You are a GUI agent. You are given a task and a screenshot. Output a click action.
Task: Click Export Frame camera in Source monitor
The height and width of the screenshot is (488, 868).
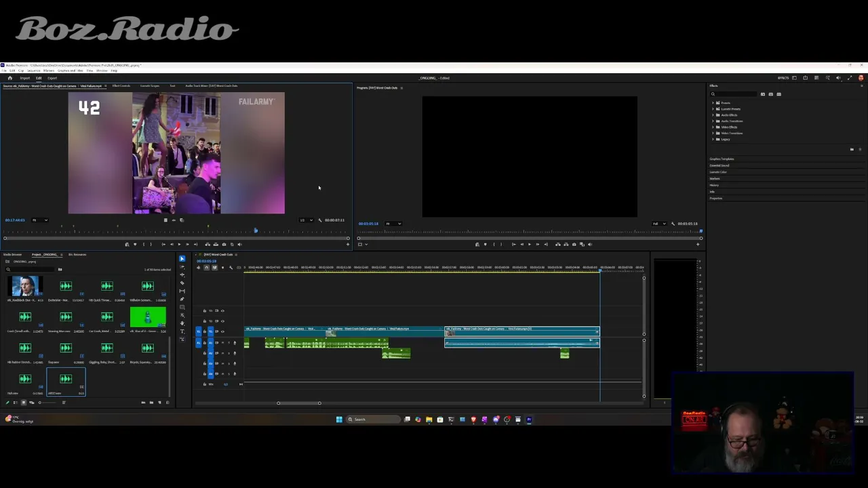click(x=224, y=244)
